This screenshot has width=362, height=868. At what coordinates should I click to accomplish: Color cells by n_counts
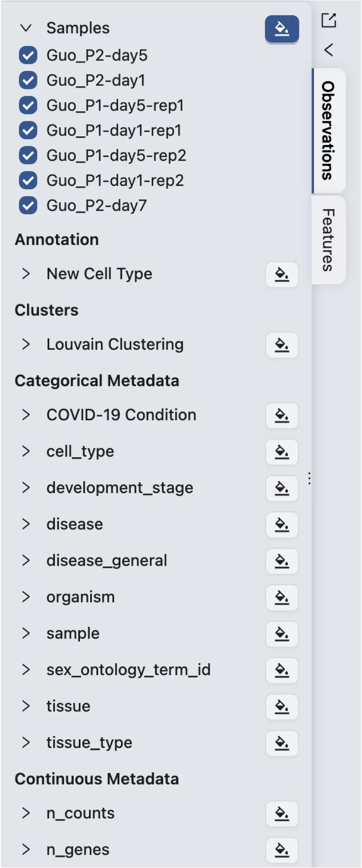tap(282, 814)
